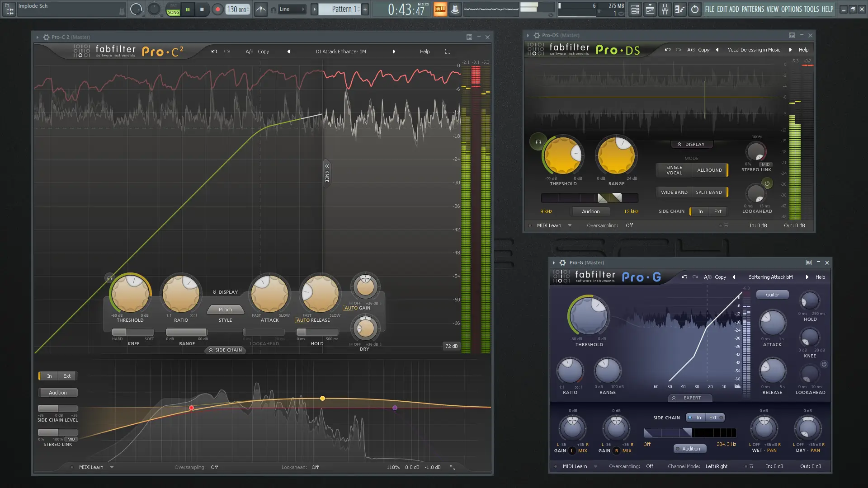Collapse the Pro-C 2 Side Chain panel

(x=225, y=350)
